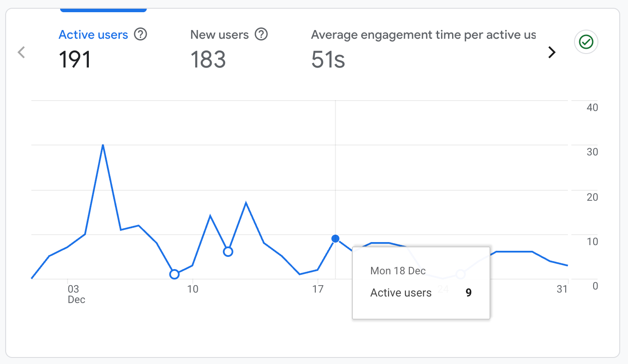Select the Active users metric tab
This screenshot has width=628, height=364.
coord(93,35)
